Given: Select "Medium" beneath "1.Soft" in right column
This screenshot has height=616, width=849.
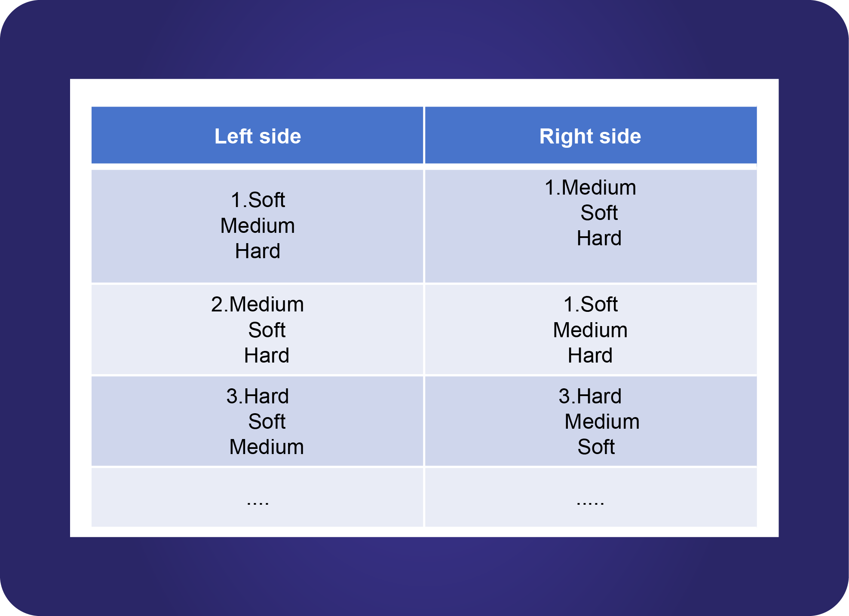Looking at the screenshot, I should [590, 330].
